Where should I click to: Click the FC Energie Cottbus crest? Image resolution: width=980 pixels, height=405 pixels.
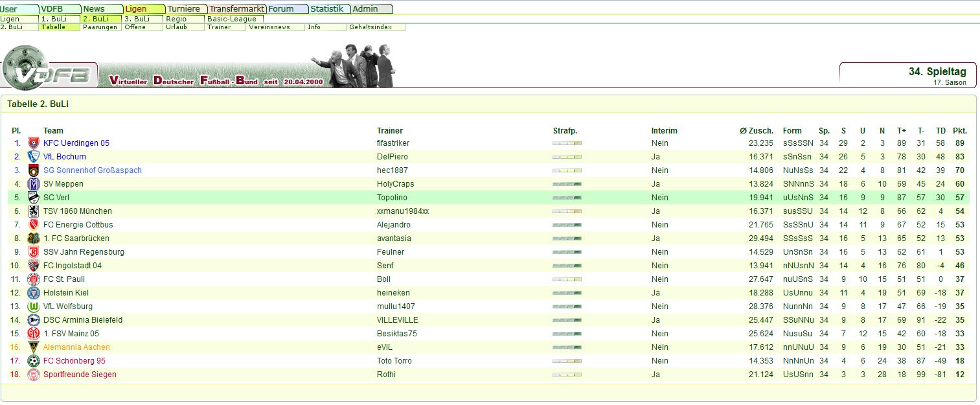pyautogui.click(x=34, y=225)
